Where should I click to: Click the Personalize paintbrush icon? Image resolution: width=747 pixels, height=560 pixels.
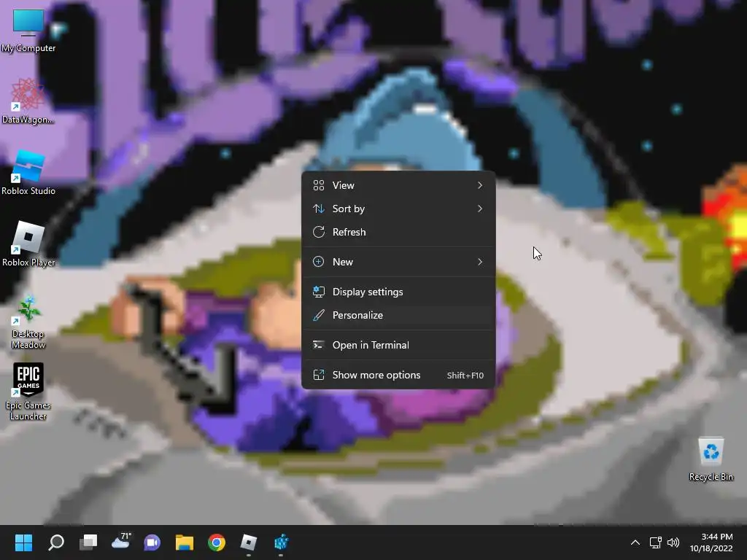click(319, 315)
